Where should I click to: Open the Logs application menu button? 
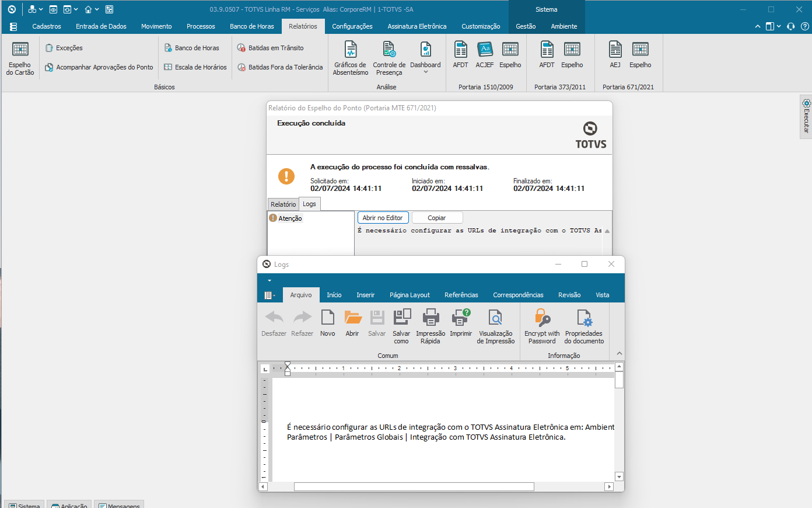click(x=269, y=295)
